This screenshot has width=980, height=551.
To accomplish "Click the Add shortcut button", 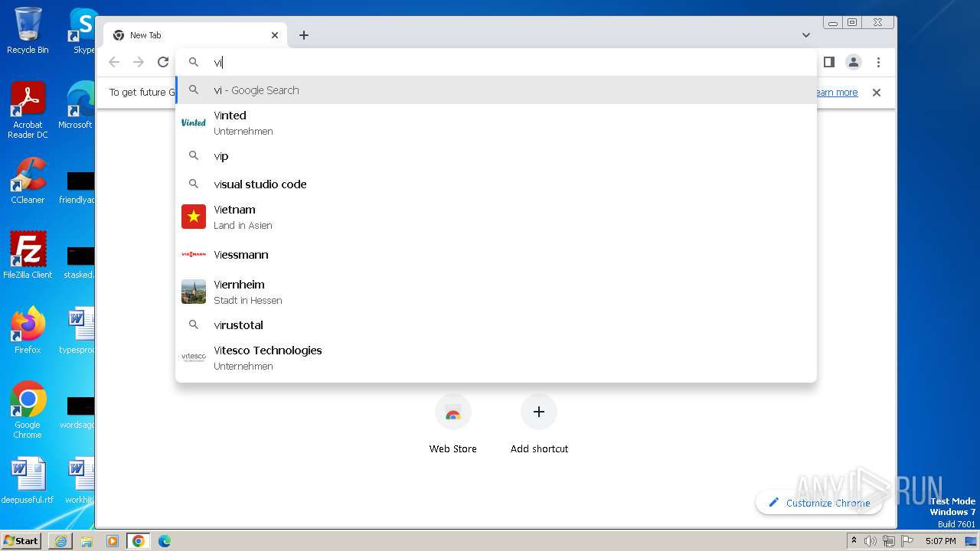I will pyautogui.click(x=539, y=425).
